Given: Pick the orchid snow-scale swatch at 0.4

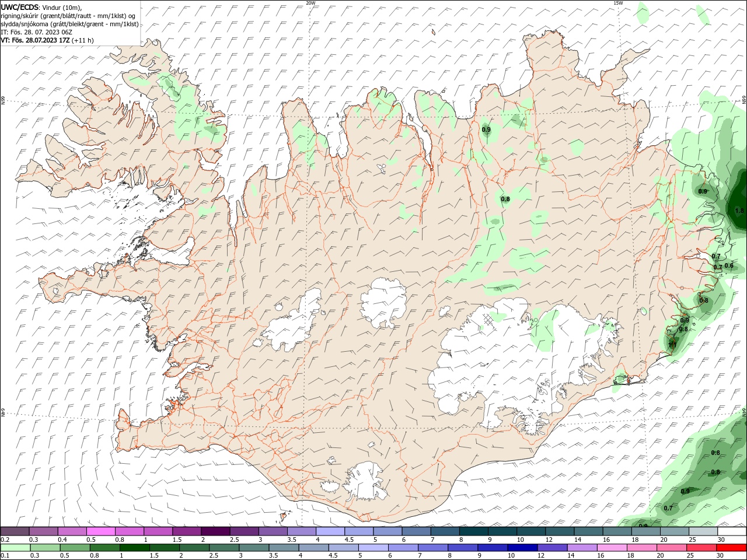Looking at the screenshot, I should [72, 531].
